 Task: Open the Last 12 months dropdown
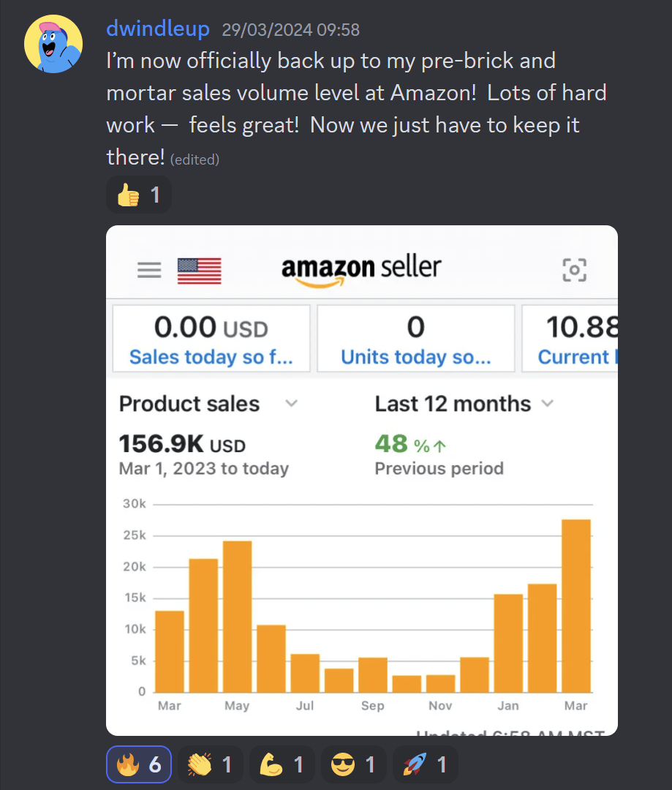(x=547, y=404)
